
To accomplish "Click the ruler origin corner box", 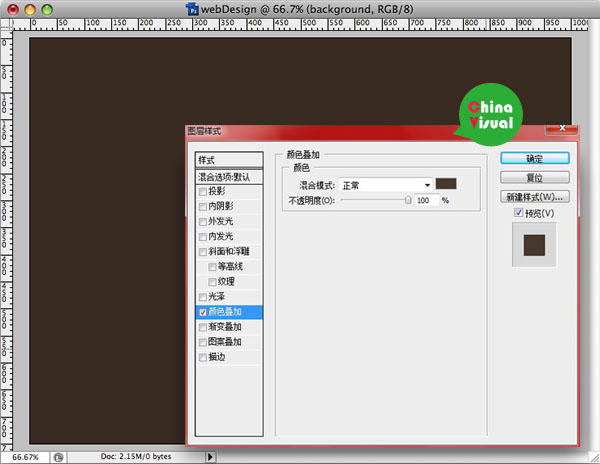I will pyautogui.click(x=7, y=24).
